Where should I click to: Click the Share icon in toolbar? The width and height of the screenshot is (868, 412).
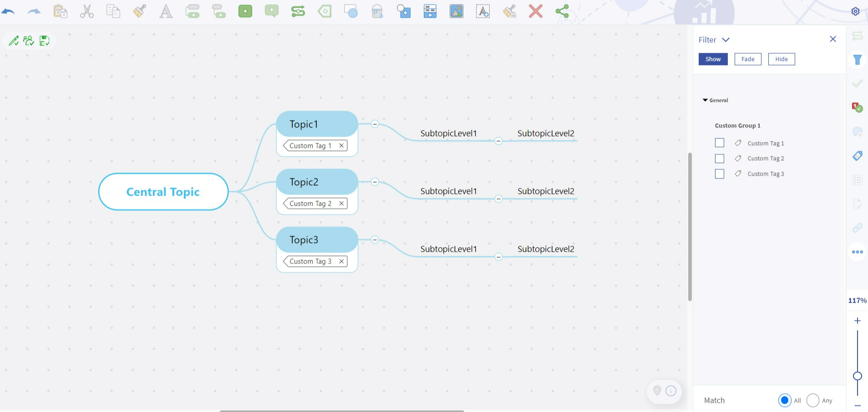pos(562,11)
